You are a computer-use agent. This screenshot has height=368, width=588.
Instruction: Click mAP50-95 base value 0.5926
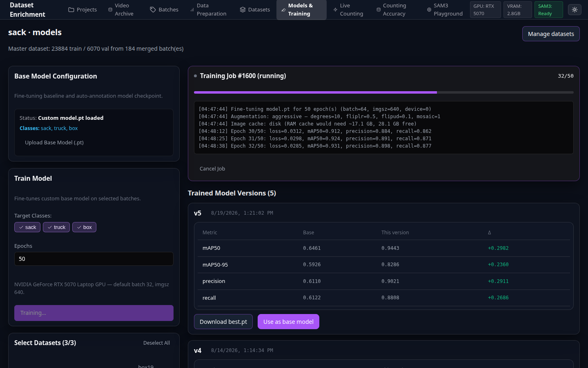pos(312,265)
